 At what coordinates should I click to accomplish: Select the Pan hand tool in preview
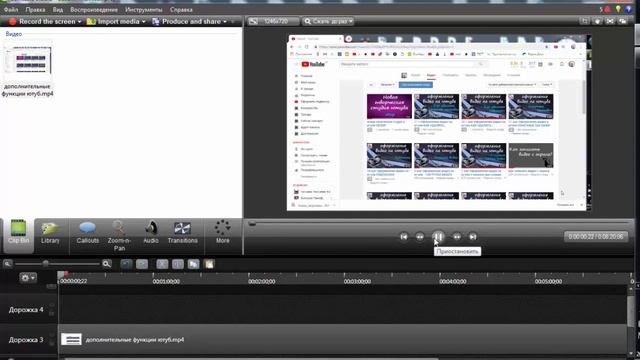click(x=598, y=21)
